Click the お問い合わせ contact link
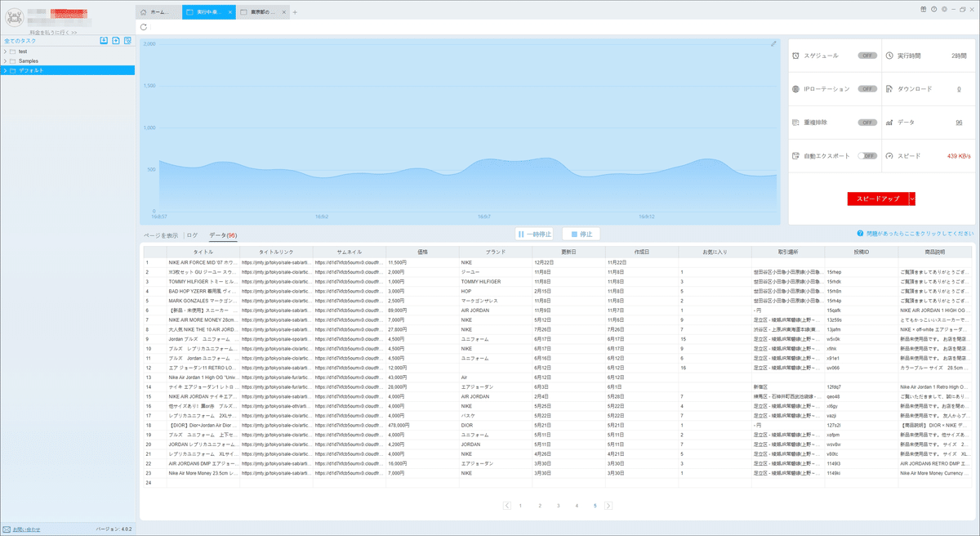The width and height of the screenshot is (980, 536). pos(26,529)
